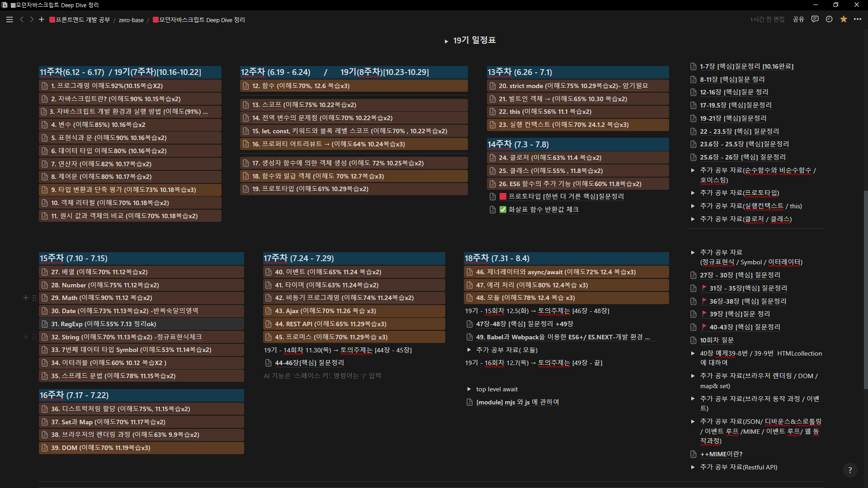868x488 pixels.
Task: Create a new page with the plus icon
Action: [42, 19]
